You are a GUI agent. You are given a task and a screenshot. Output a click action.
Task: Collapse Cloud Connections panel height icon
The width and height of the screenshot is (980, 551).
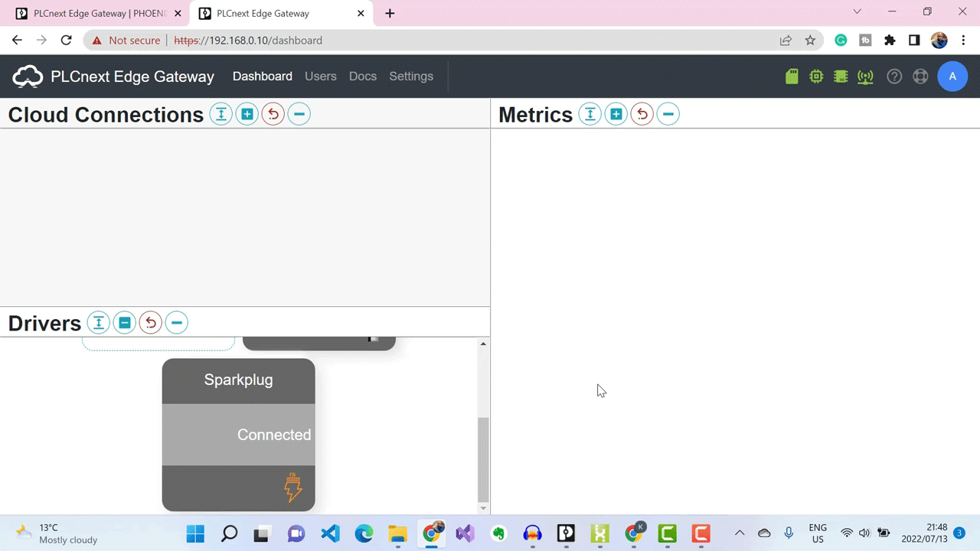point(221,114)
